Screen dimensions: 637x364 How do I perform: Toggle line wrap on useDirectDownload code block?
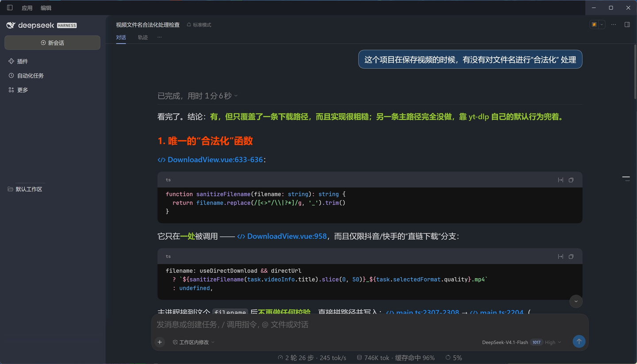[x=560, y=257]
